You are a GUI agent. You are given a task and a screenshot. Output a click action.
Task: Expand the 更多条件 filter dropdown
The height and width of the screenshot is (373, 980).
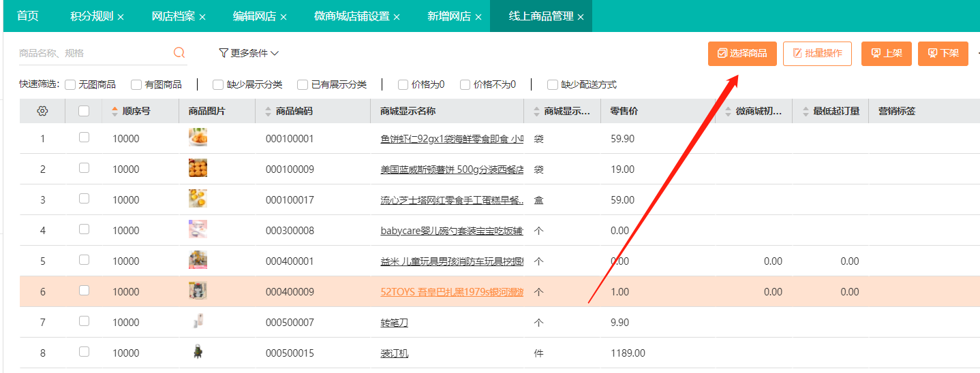tap(249, 53)
